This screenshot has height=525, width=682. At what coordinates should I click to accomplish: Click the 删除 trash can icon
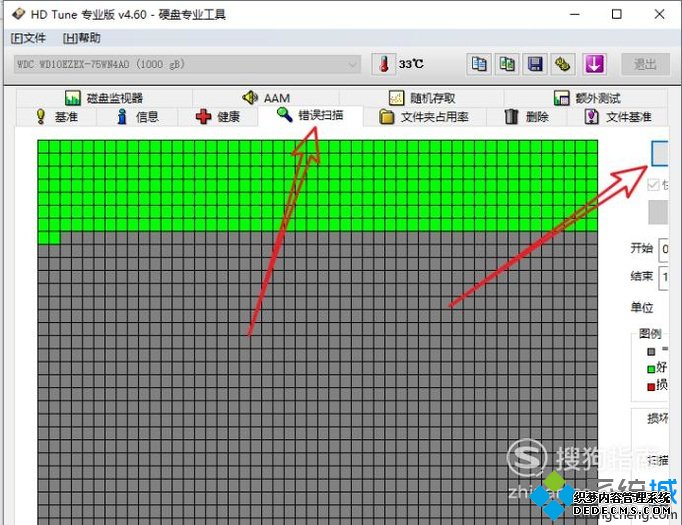click(x=511, y=117)
